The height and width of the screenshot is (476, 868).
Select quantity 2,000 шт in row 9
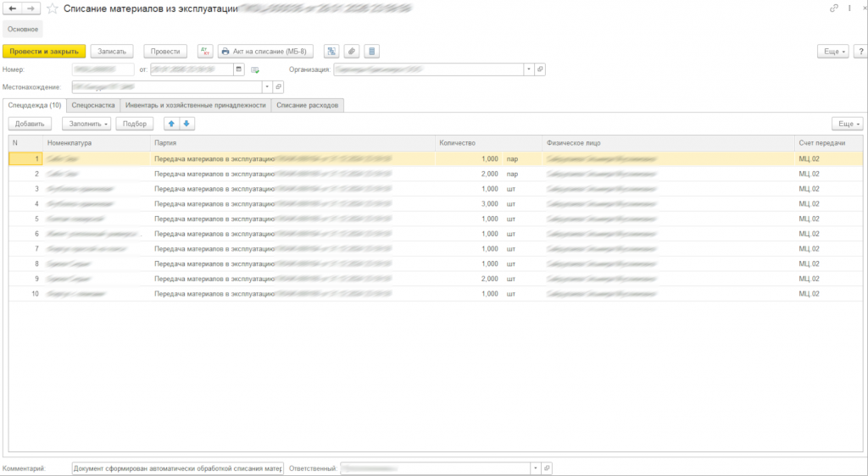(x=488, y=279)
